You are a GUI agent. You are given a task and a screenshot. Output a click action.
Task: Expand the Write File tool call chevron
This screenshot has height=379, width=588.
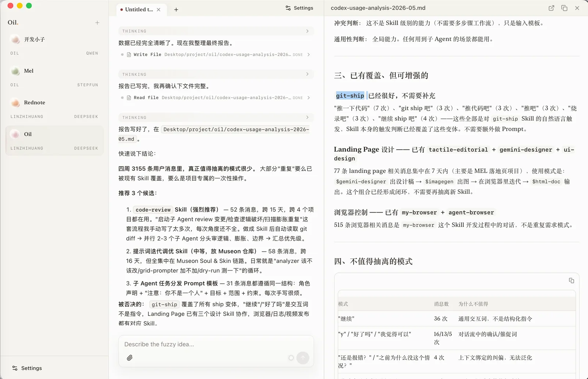tap(308, 54)
